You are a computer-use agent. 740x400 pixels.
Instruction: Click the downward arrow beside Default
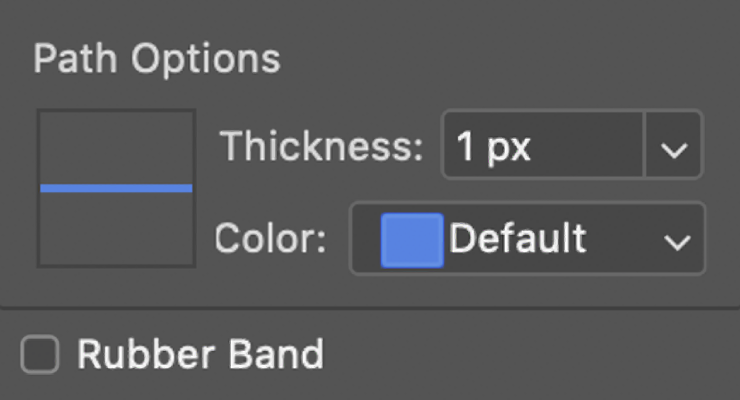click(678, 241)
